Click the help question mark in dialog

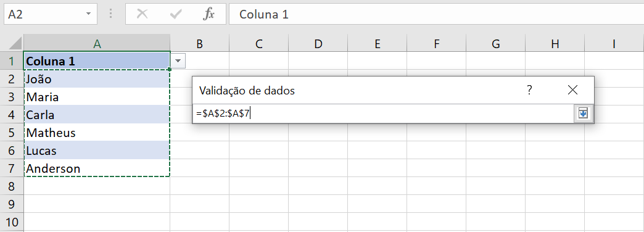point(529,90)
